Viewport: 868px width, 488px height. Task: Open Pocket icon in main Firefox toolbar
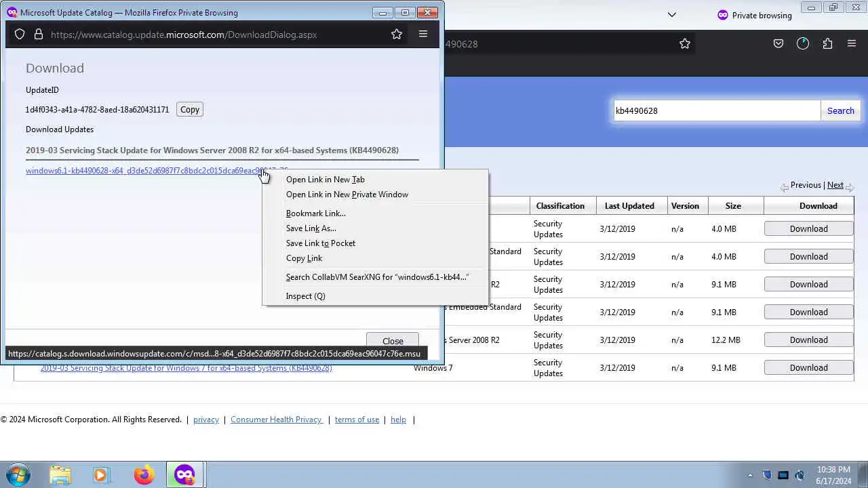tap(778, 43)
